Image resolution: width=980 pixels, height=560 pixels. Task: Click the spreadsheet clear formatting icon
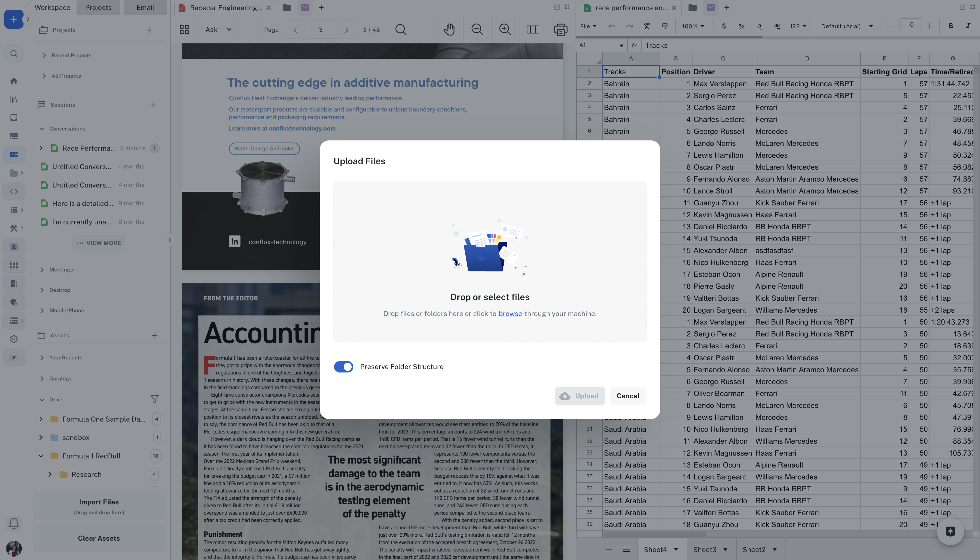(x=647, y=26)
